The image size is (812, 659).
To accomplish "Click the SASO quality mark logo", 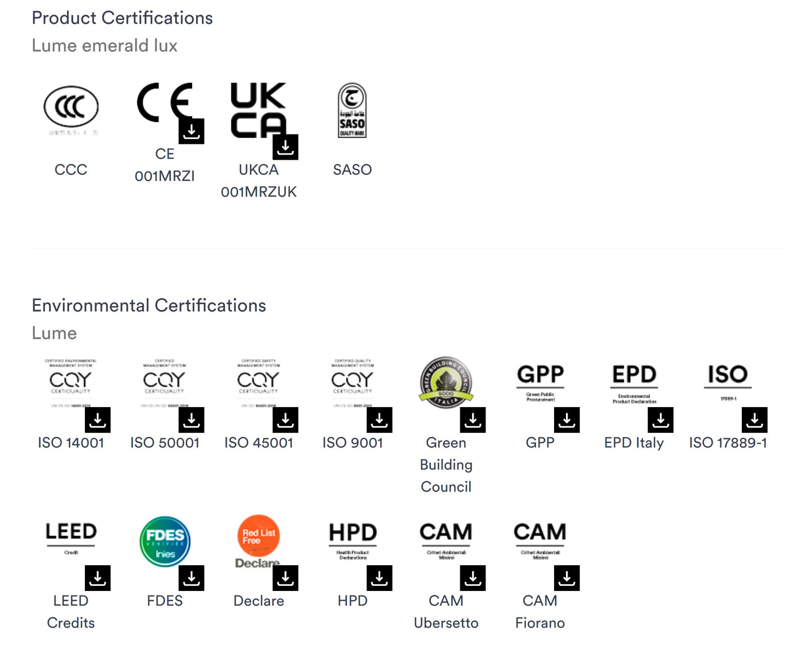I will click(x=352, y=110).
